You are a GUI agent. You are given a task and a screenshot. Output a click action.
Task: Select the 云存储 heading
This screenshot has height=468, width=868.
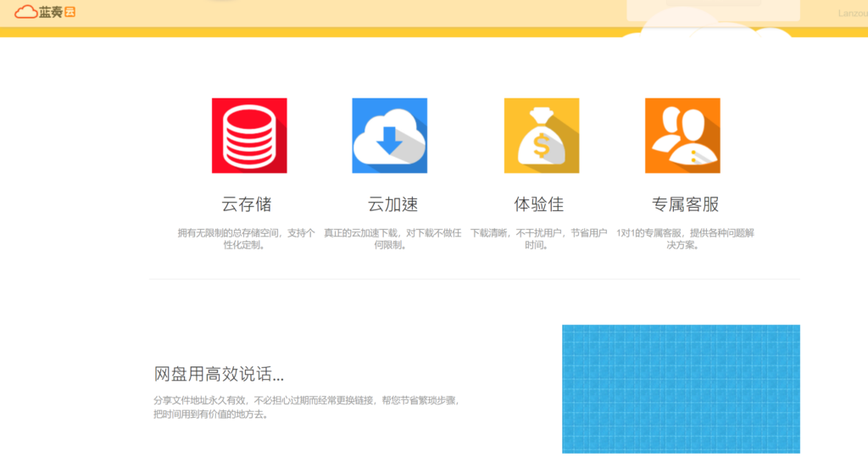(247, 204)
